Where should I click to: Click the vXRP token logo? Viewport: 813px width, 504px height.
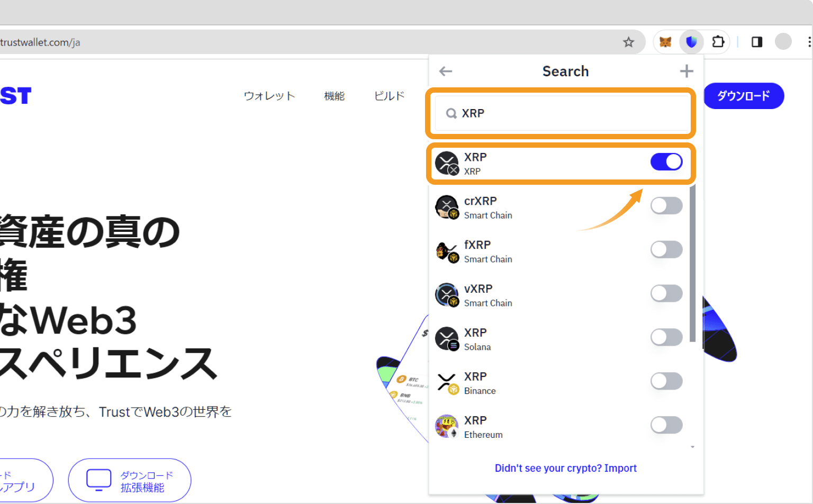pos(447,295)
